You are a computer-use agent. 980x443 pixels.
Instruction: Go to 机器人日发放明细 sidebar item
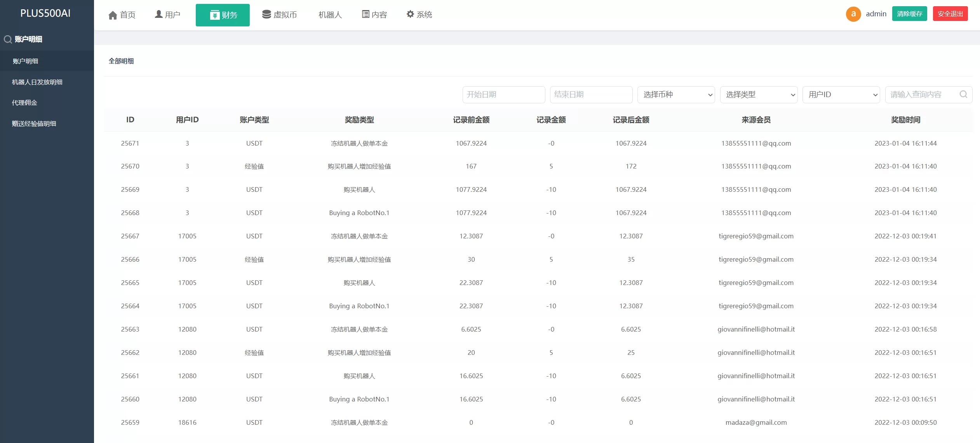[x=37, y=82]
